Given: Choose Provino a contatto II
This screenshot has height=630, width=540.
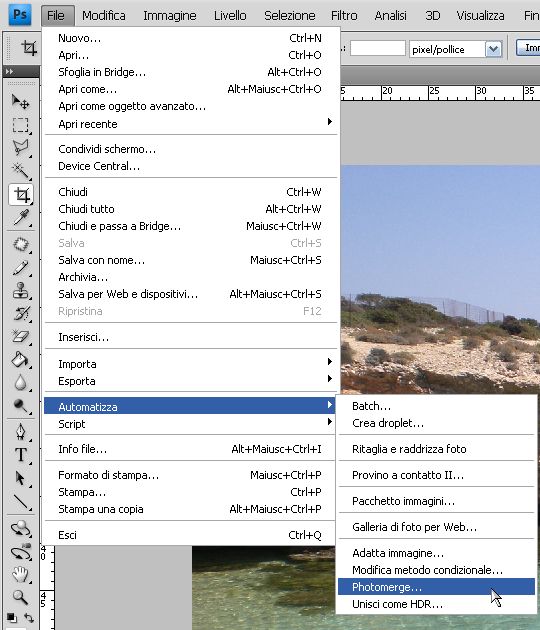Looking at the screenshot, I should (436, 475).
